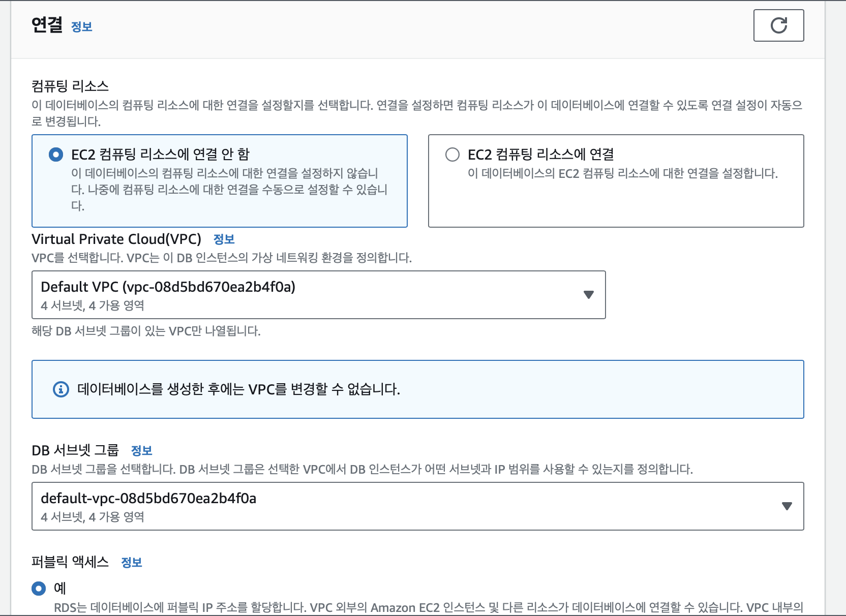Click '해당 DB 서브넷 그룹이 있는 VPC만 나열됩니다.' text
Screen dimensions: 846x616
(146, 331)
